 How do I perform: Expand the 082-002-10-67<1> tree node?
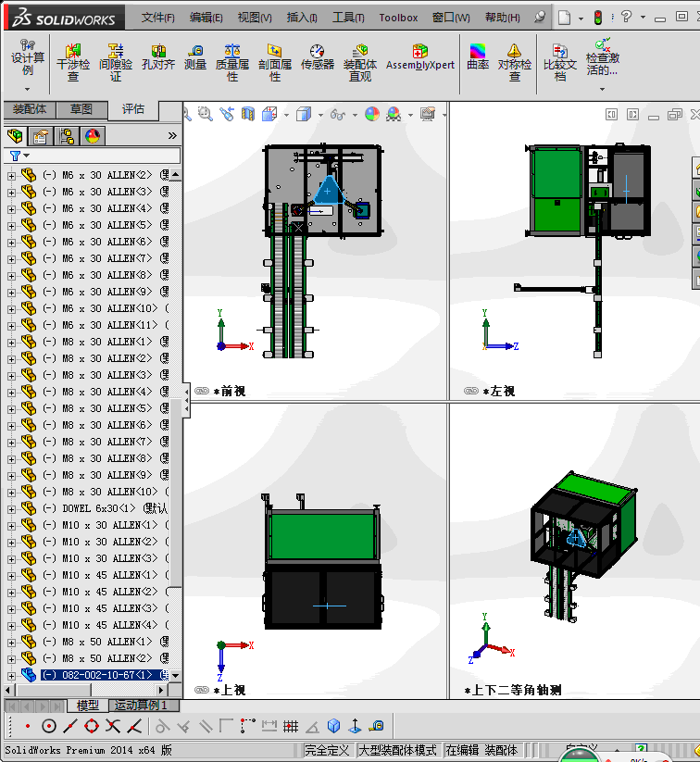11,676
